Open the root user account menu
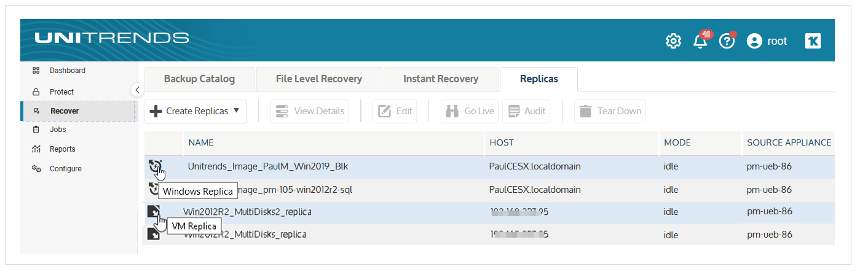This screenshot has height=280, width=868. click(x=767, y=41)
